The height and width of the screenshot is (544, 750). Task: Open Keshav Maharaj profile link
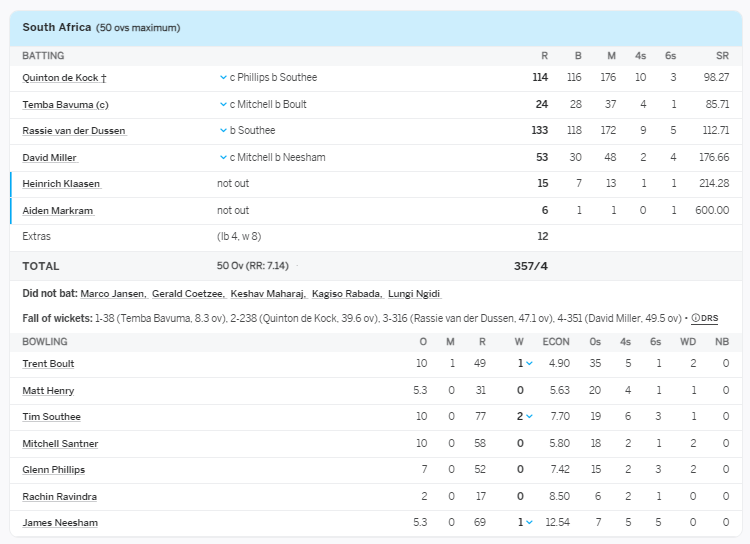(265, 294)
